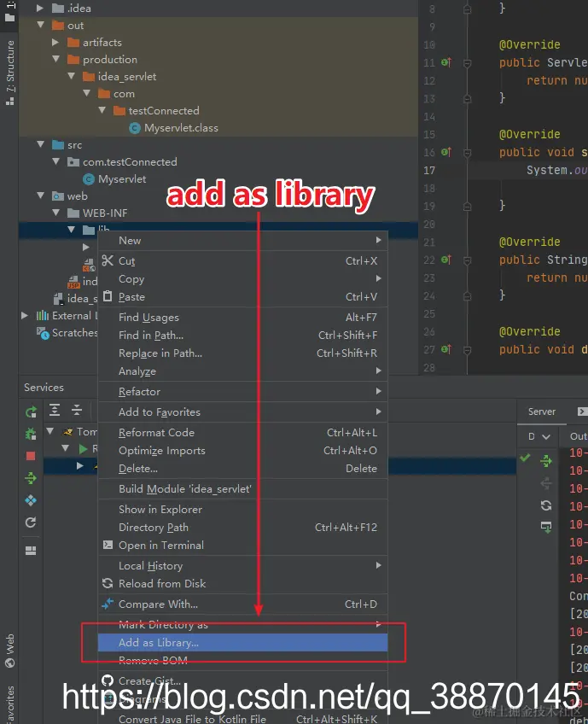
Task: Open the Web side tab
Action: [9, 651]
